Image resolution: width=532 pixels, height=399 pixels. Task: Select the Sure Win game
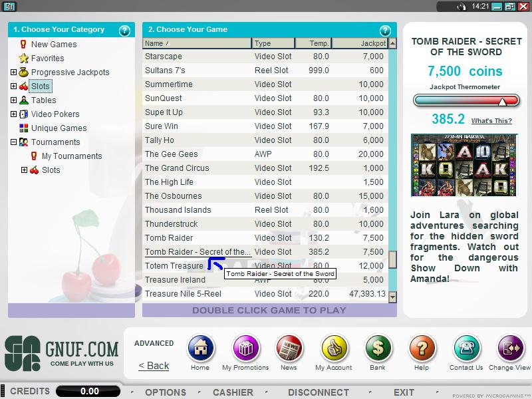(265, 126)
